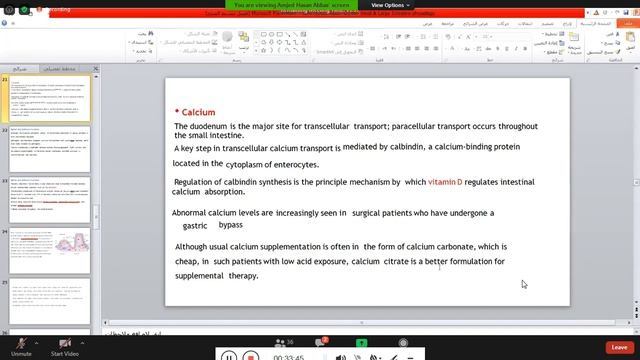Switch to the Outline pane tab
640x360 pixels.
click(x=59, y=69)
